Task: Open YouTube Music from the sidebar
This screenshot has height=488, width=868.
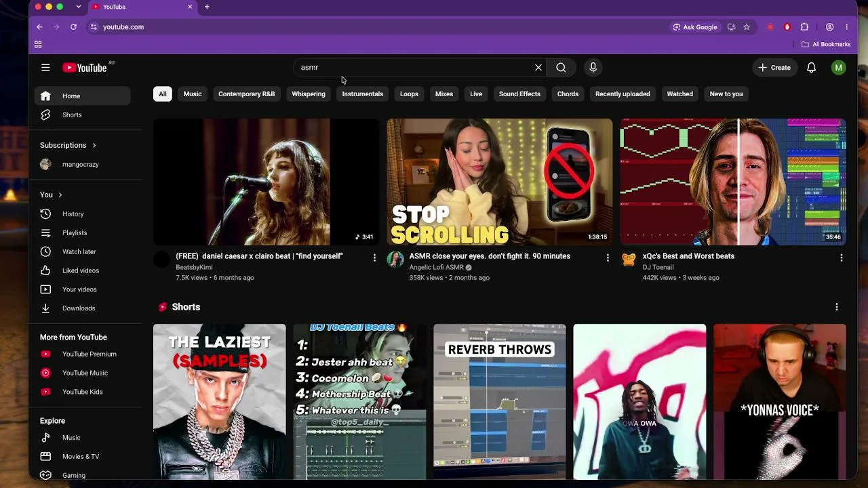Action: coord(82,373)
